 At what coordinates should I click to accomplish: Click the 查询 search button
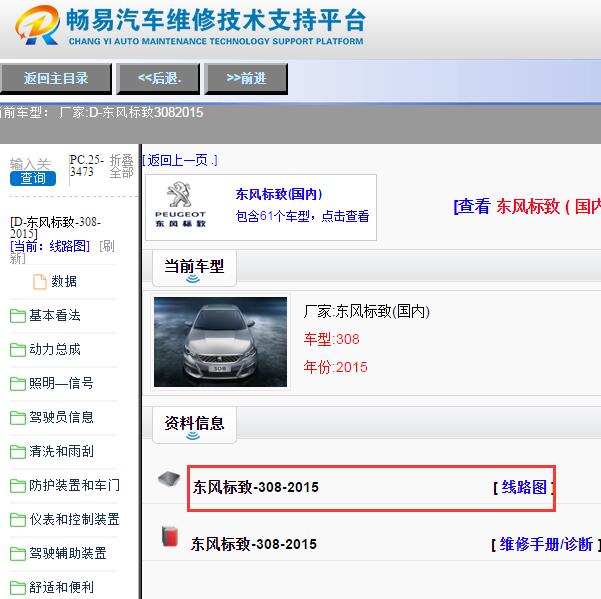[33, 178]
